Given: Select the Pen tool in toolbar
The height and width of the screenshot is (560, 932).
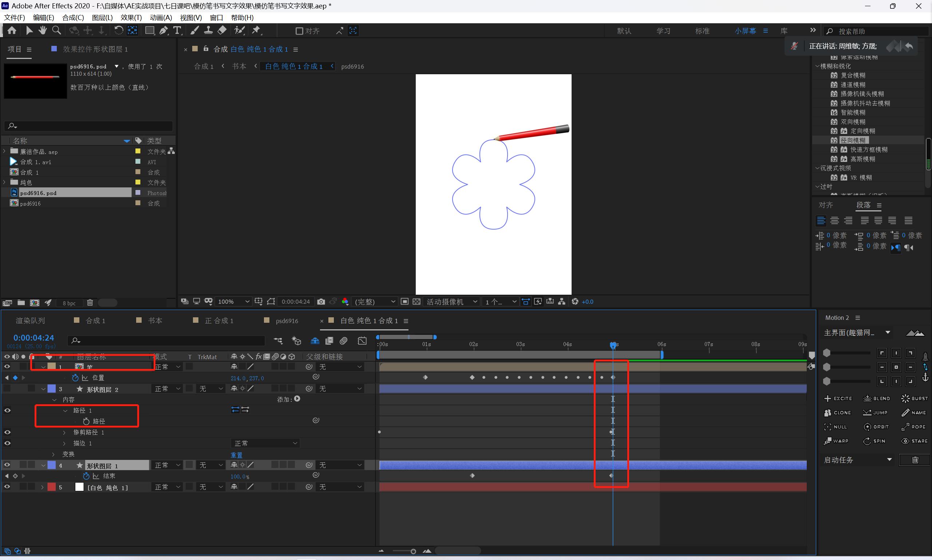Looking at the screenshot, I should pyautogui.click(x=163, y=31).
